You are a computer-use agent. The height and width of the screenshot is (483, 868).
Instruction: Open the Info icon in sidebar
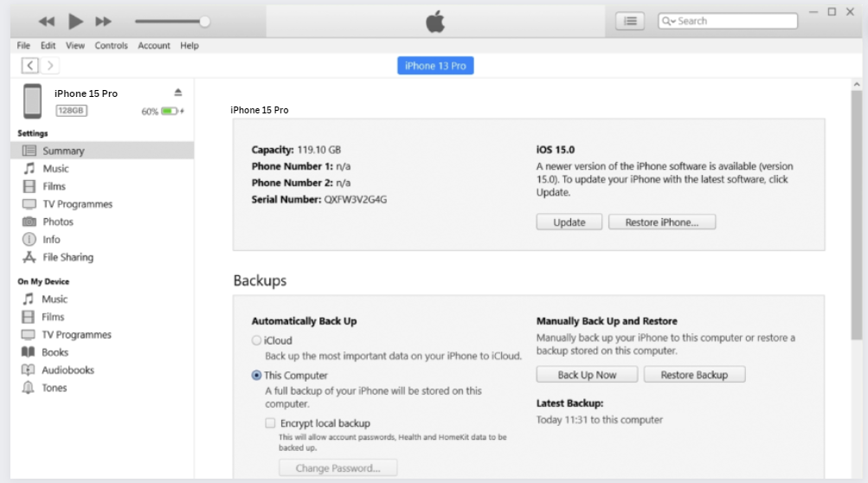(x=29, y=239)
